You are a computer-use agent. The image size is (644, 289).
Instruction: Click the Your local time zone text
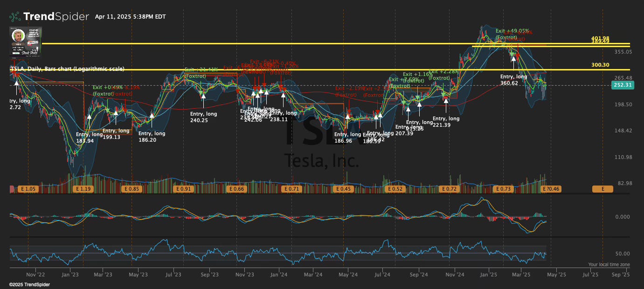pyautogui.click(x=609, y=264)
